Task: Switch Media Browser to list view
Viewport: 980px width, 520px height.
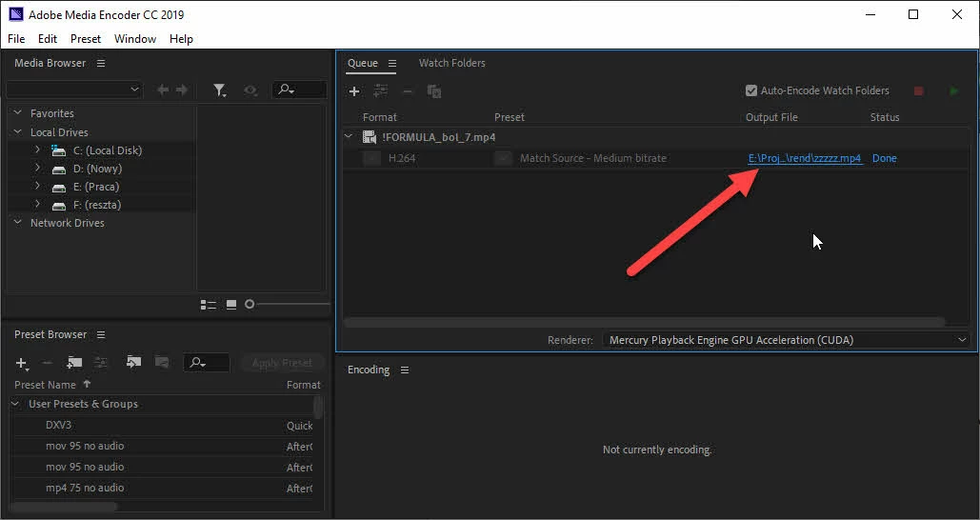Action: point(209,305)
